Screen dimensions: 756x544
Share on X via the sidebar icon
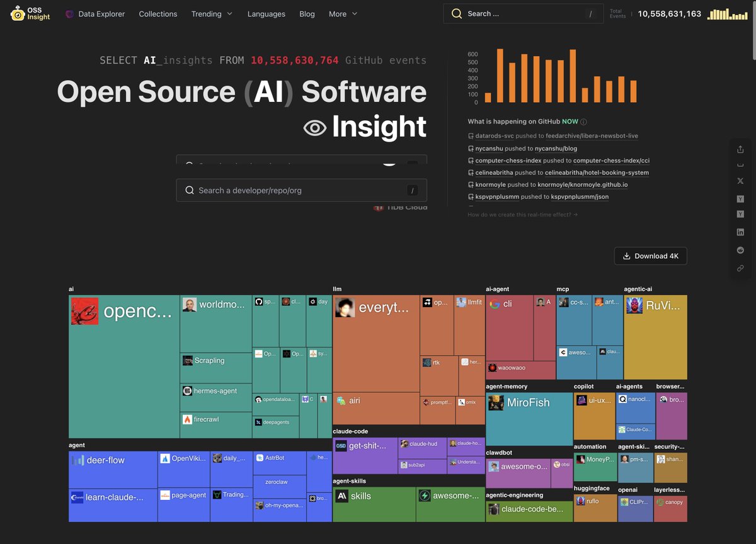740,181
